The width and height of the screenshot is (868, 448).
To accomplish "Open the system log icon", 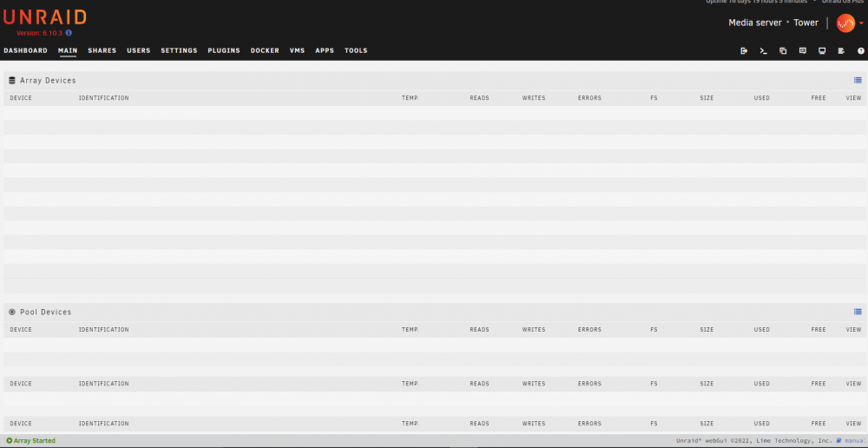I will (x=841, y=51).
